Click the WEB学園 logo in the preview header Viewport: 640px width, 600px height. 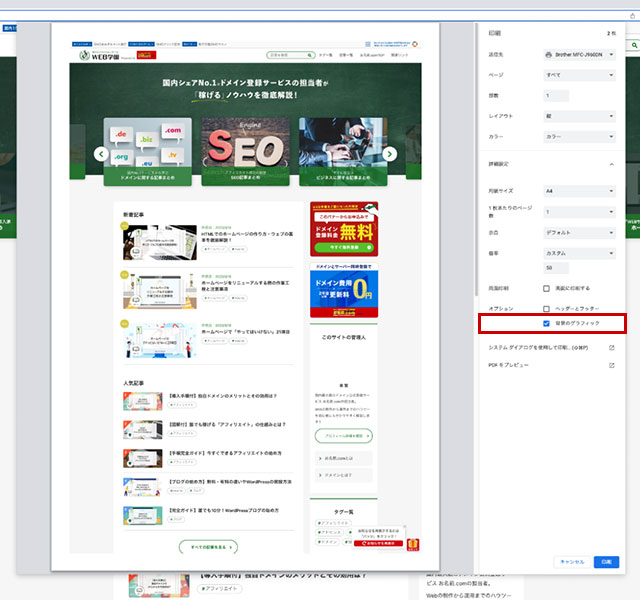tap(99, 56)
